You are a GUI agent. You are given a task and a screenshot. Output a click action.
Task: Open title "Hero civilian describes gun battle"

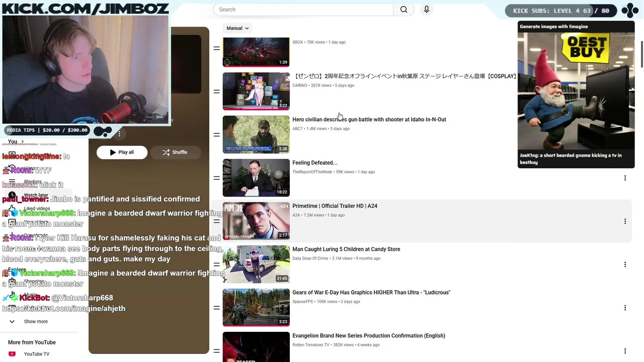coord(369,120)
